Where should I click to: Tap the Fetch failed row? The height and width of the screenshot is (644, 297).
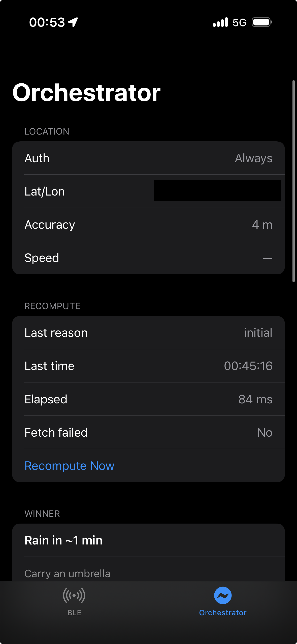coord(148,432)
